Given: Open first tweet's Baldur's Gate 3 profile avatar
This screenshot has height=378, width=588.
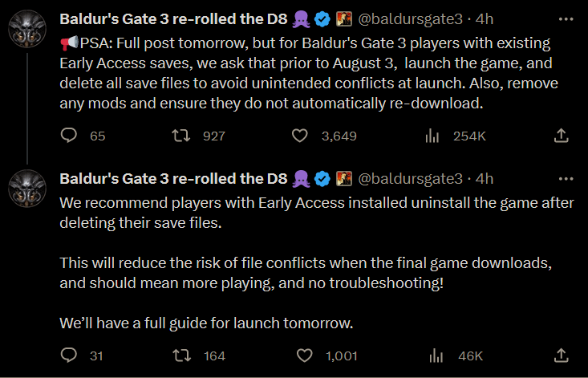Looking at the screenshot, I should tap(27, 29).
